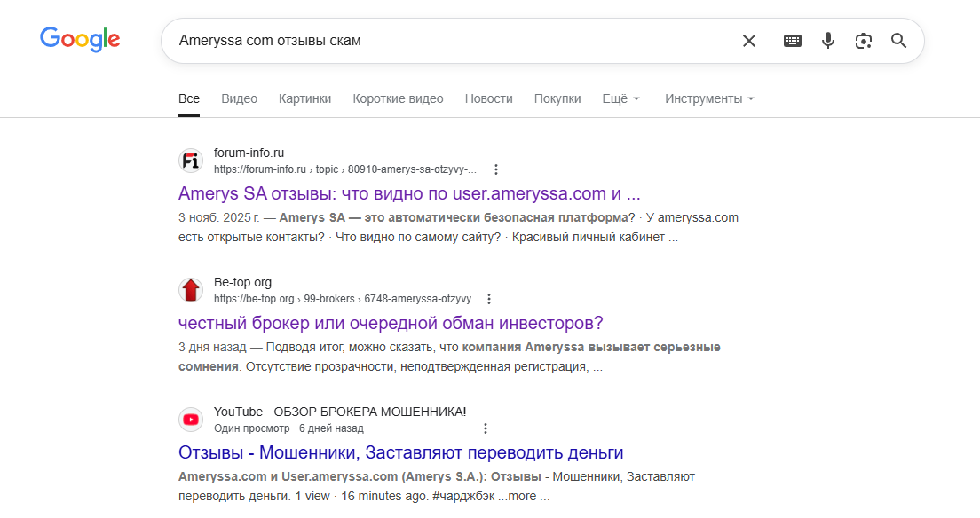980x518 pixels.
Task: Open the on-screen keyboard input tool
Action: [x=793, y=41]
